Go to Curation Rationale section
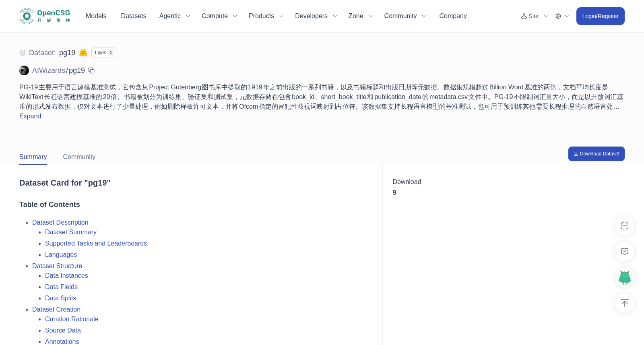 coord(72,319)
